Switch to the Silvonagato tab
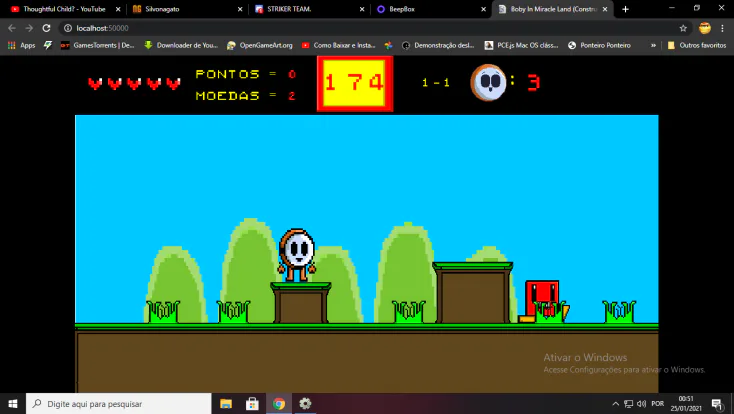Viewport: 734px width, 414px height. pos(161,9)
